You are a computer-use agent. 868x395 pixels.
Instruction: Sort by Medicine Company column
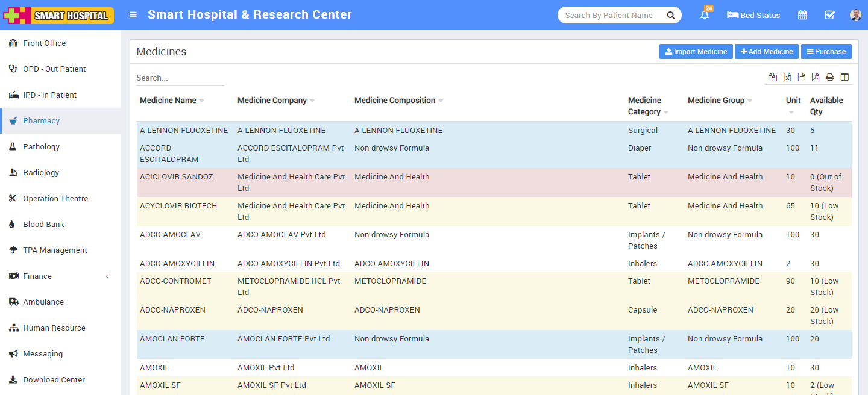[x=272, y=101]
